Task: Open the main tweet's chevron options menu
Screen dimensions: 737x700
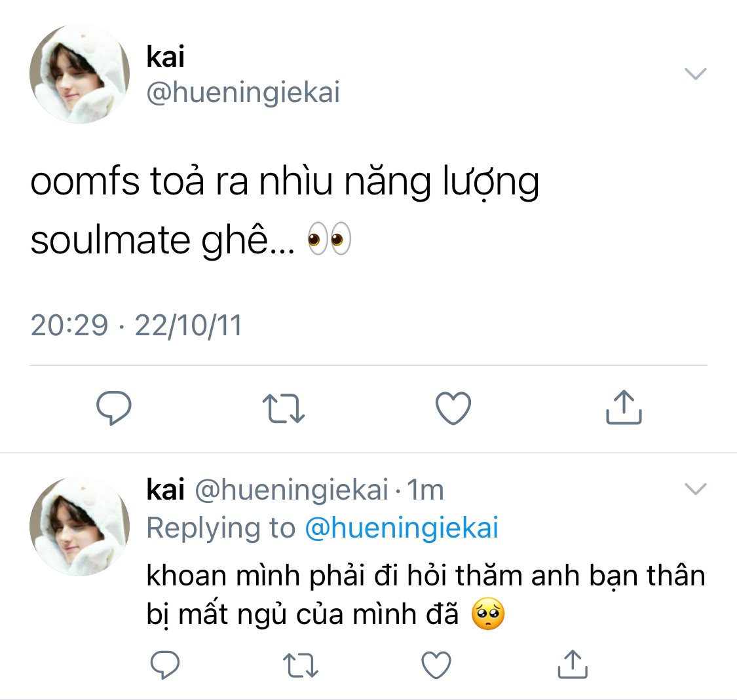Action: pos(695,73)
